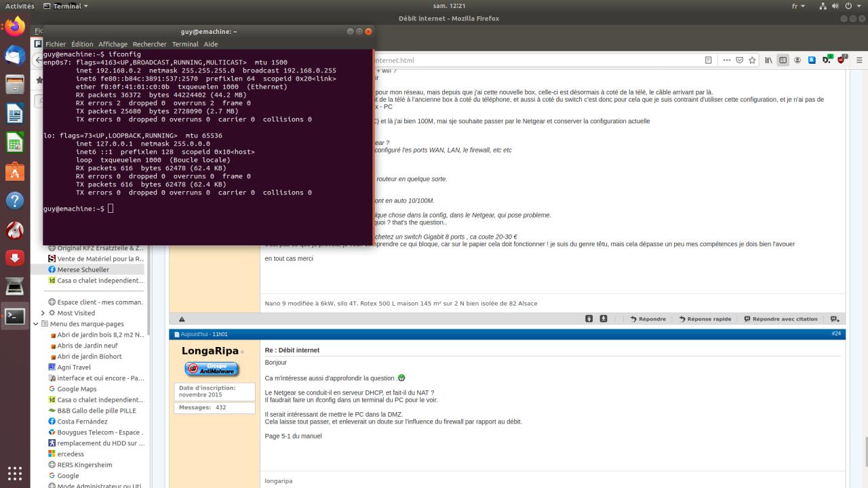Click the Groupe AntiMalware badge
868x488 pixels.
(212, 369)
